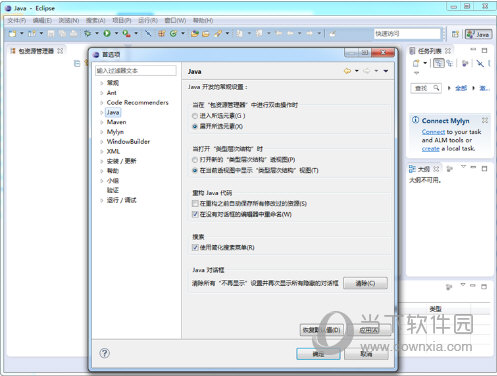
Task: Select the 进入所选元素(G) radio button
Action: pos(195,116)
